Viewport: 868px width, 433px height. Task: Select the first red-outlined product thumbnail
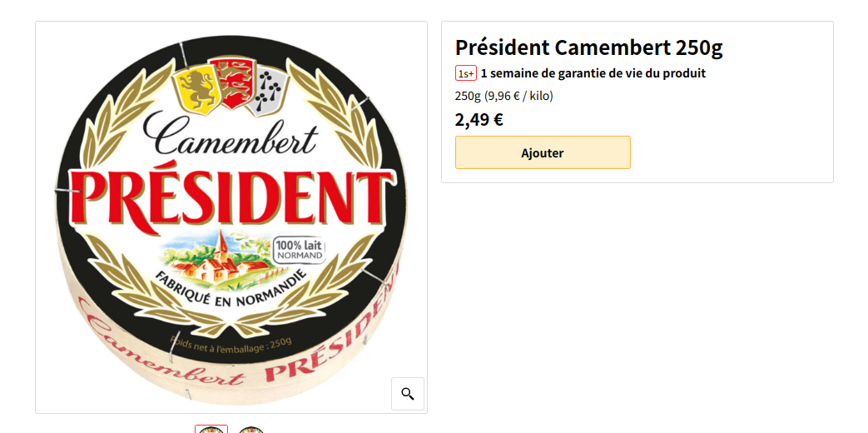[x=211, y=429]
